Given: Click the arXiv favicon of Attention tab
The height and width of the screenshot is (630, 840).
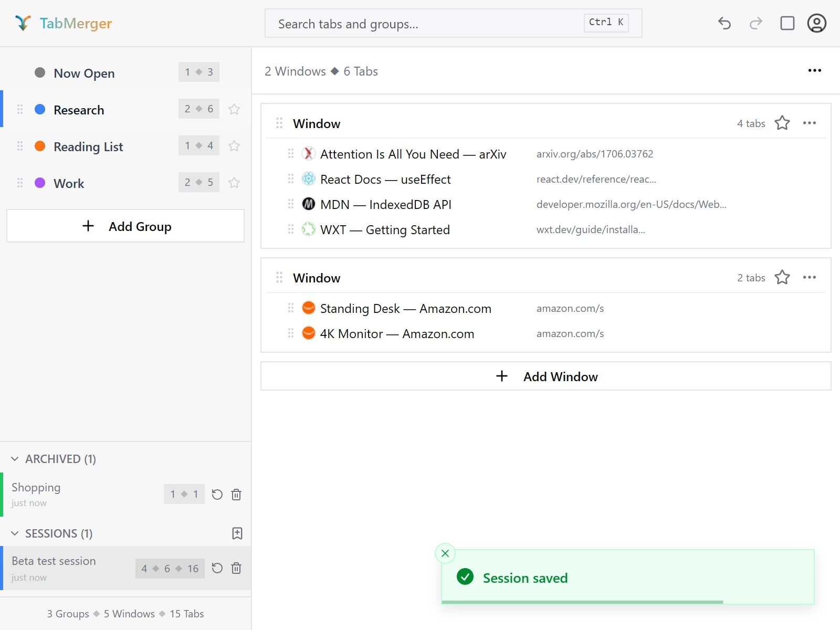Looking at the screenshot, I should coord(309,153).
